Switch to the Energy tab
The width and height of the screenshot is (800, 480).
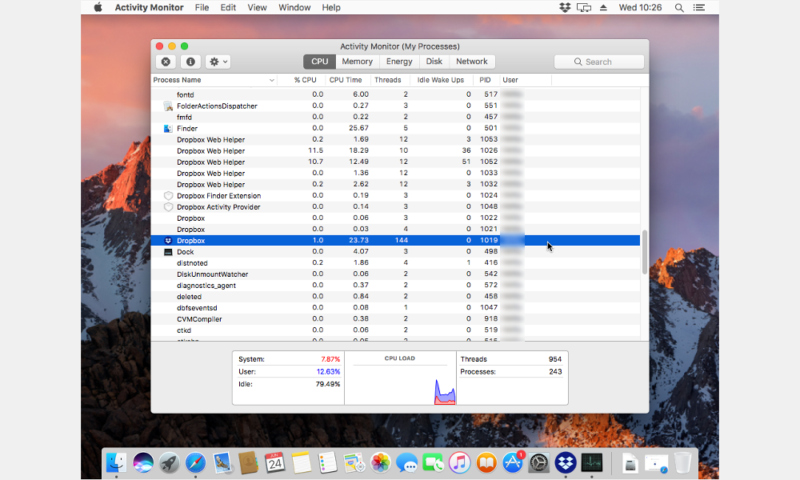(x=399, y=61)
